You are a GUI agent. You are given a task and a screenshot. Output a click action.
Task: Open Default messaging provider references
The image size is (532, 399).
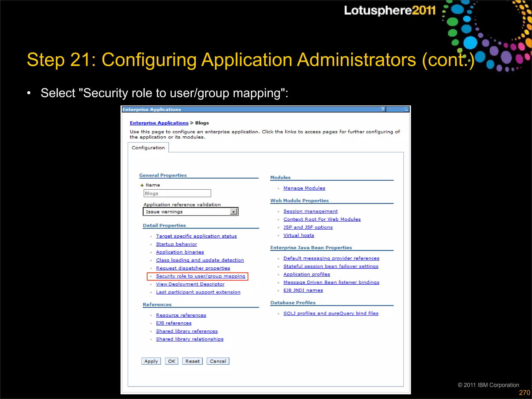pyautogui.click(x=331, y=258)
